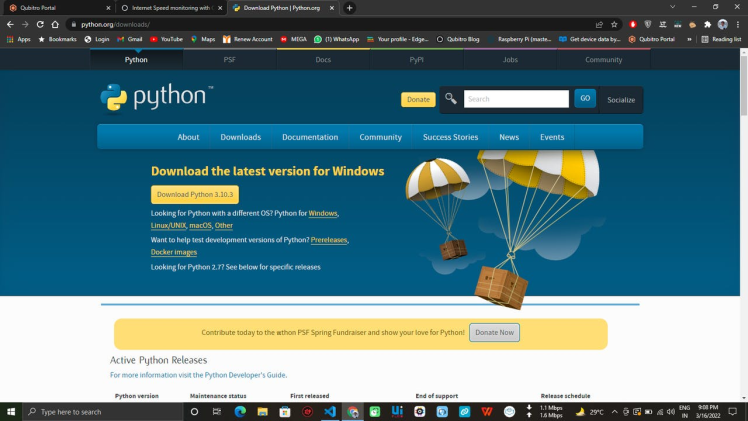Image resolution: width=748 pixels, height=421 pixels.
Task: Open the Events menu
Action: (552, 137)
